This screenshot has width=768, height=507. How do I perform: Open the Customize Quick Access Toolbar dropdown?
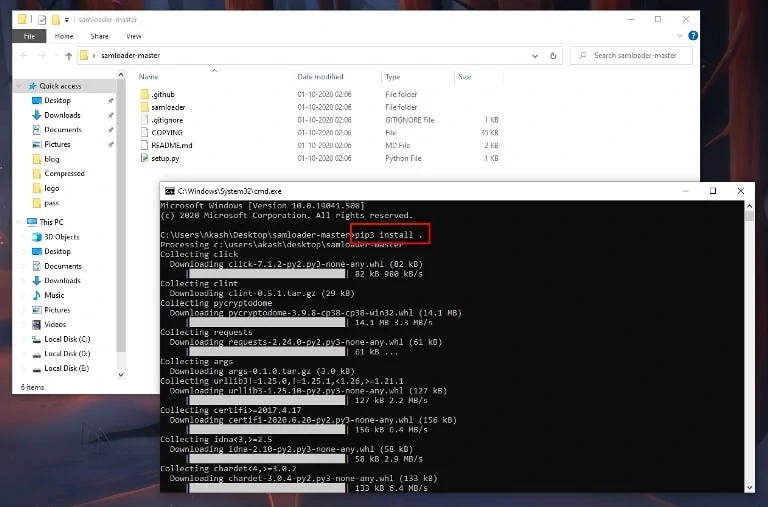click(x=67, y=20)
